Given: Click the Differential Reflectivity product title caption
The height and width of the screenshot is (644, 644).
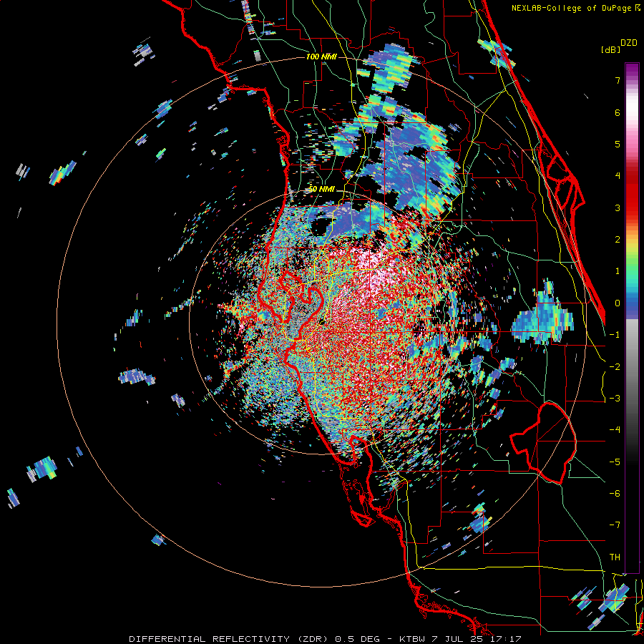Looking at the screenshot, I should coord(325,639).
